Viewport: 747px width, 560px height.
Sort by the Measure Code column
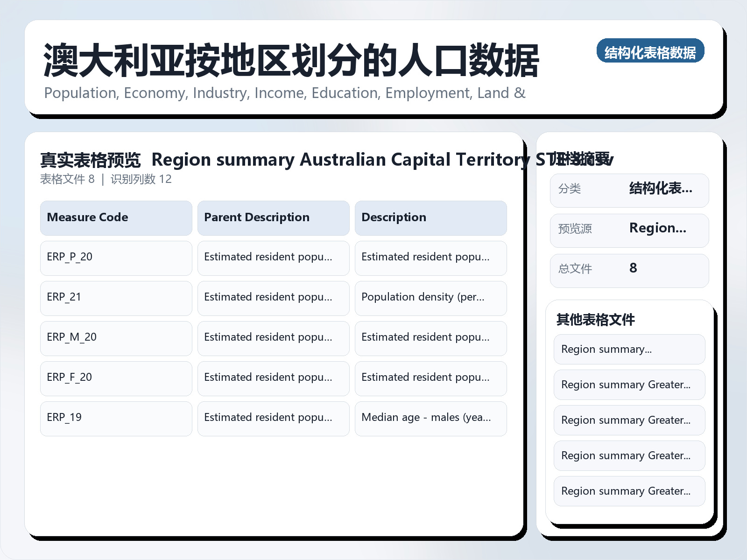pyautogui.click(x=116, y=217)
